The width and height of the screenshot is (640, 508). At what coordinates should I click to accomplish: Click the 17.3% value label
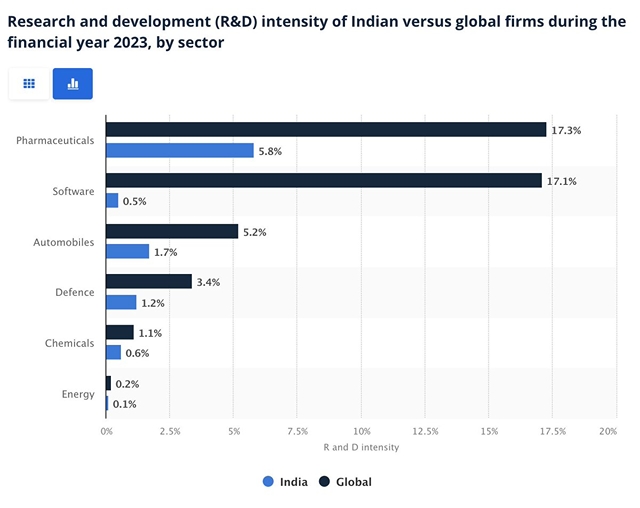[566, 131]
